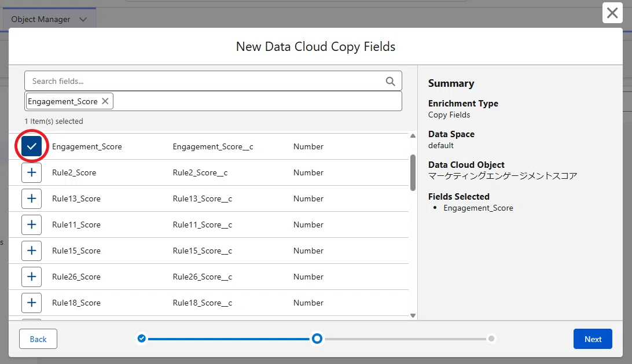The height and width of the screenshot is (364, 632).
Task: Click the Rule13_Score__c API name
Action: pyautogui.click(x=203, y=198)
